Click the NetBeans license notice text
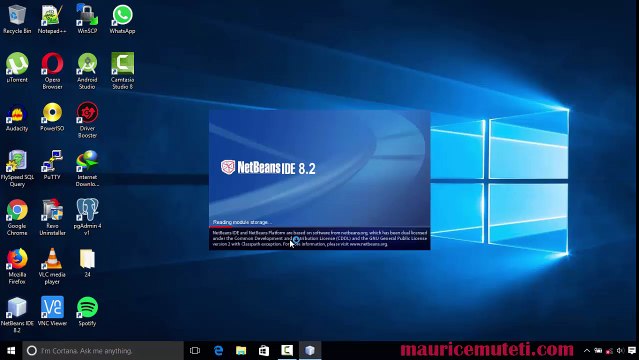 pos(320,238)
